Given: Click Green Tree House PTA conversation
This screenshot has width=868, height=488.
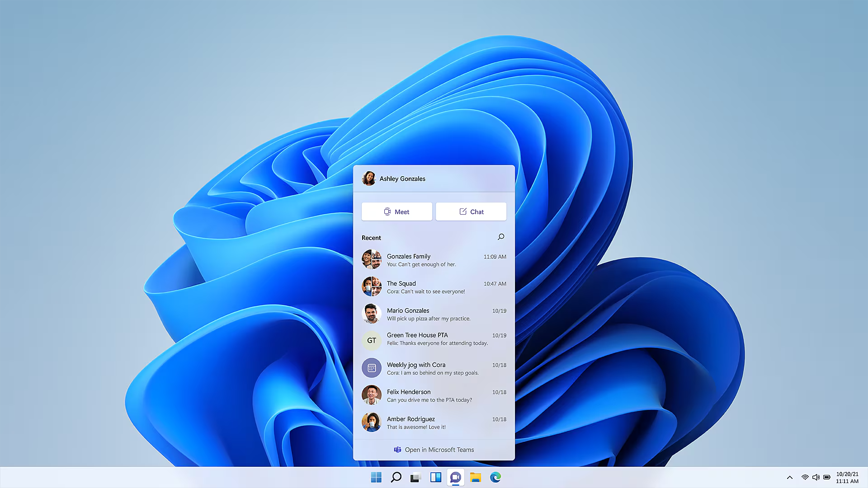Looking at the screenshot, I should [434, 338].
